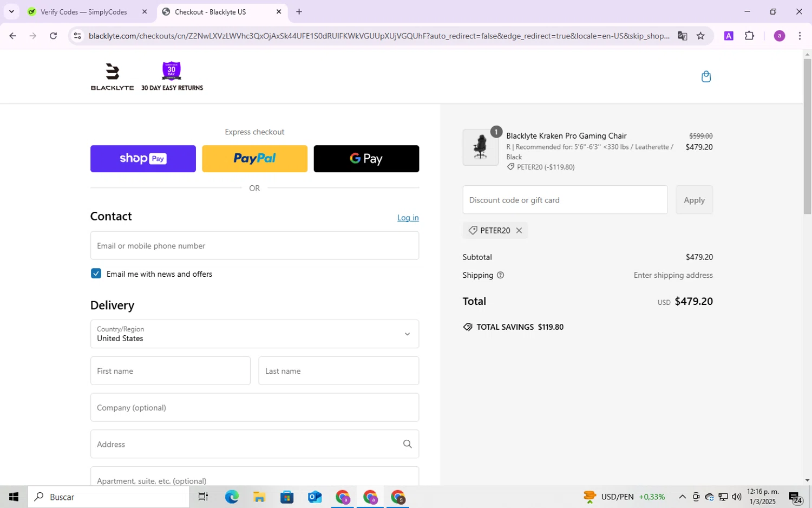The image size is (812, 508).
Task: Click the browser address bar URL
Action: tap(379, 36)
